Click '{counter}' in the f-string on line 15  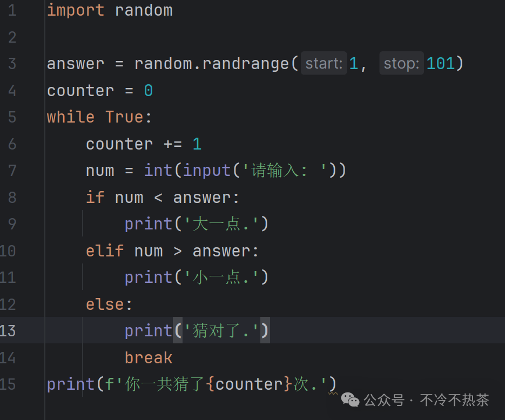point(250,384)
